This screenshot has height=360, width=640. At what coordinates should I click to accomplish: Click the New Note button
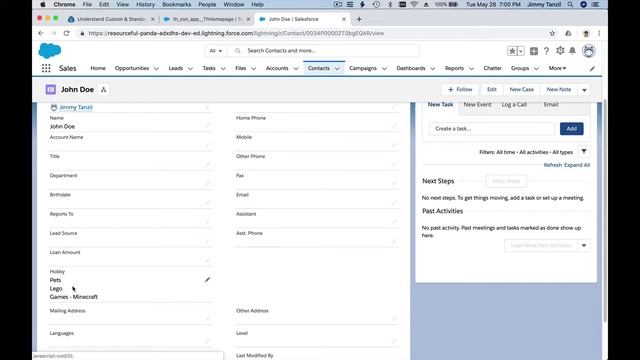coord(559,89)
